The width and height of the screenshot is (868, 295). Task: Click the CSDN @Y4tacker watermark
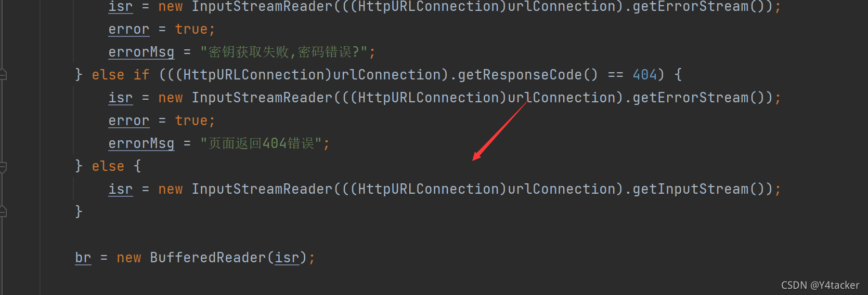tap(820, 285)
